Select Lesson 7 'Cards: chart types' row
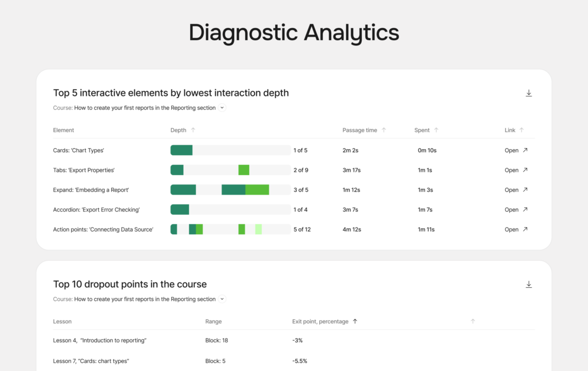 pyautogui.click(x=91, y=361)
